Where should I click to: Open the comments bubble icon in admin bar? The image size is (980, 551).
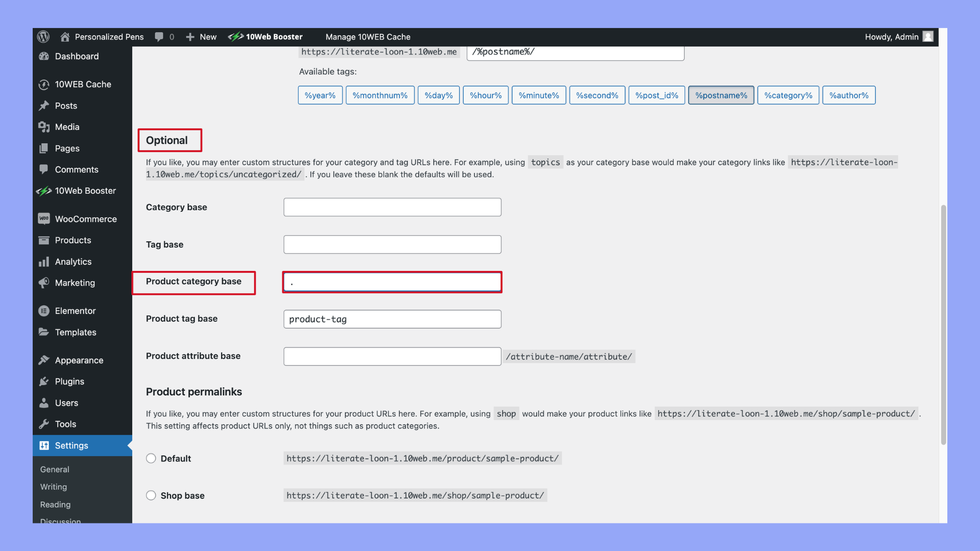[159, 37]
